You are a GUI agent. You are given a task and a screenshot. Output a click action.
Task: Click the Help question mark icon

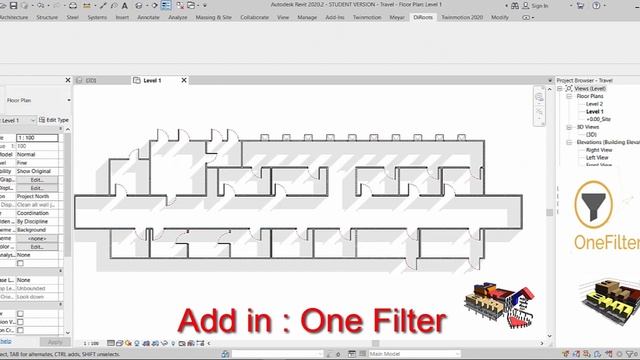tap(596, 6)
